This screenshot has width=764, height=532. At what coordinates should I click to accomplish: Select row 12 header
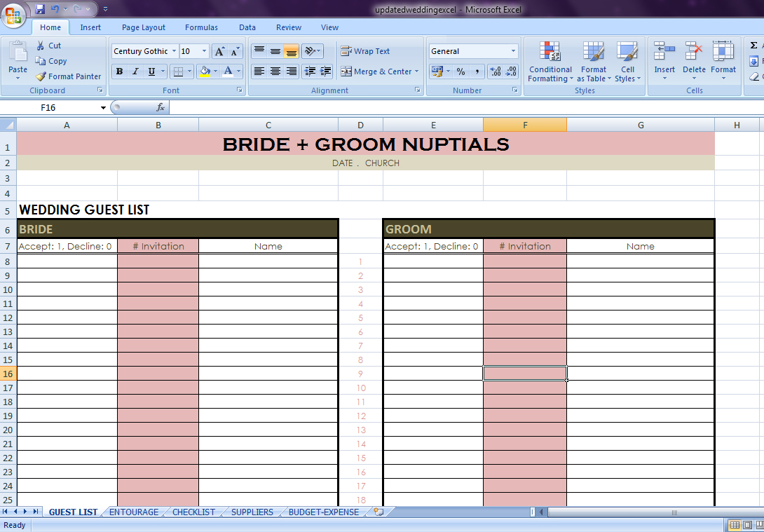tap(8, 318)
